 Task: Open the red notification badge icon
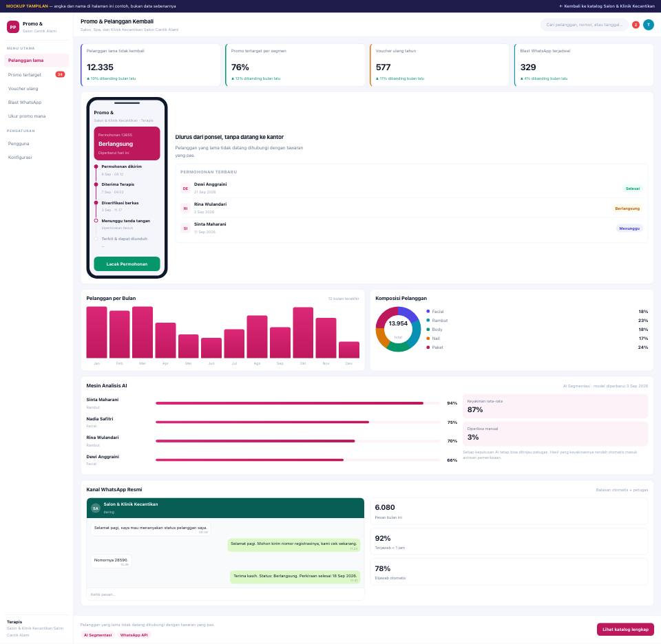coord(636,25)
